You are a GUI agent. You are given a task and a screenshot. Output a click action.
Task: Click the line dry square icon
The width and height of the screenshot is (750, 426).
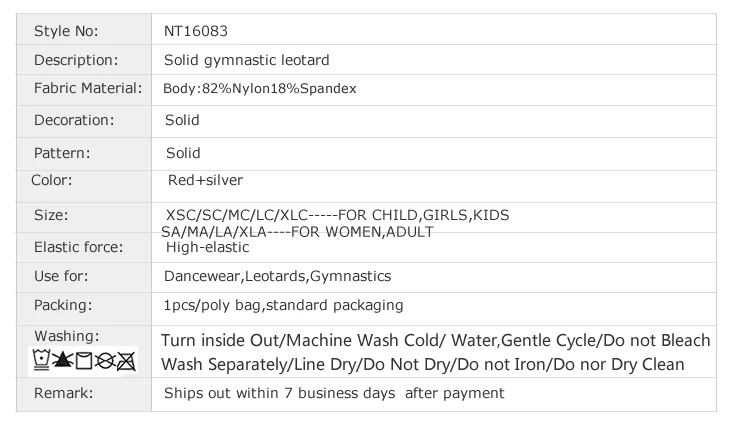click(x=84, y=360)
